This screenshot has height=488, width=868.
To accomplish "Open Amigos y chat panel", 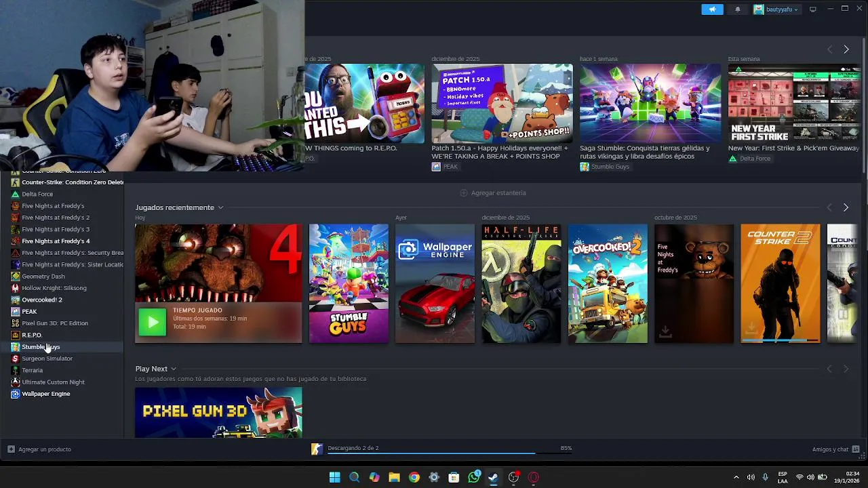I will [835, 449].
